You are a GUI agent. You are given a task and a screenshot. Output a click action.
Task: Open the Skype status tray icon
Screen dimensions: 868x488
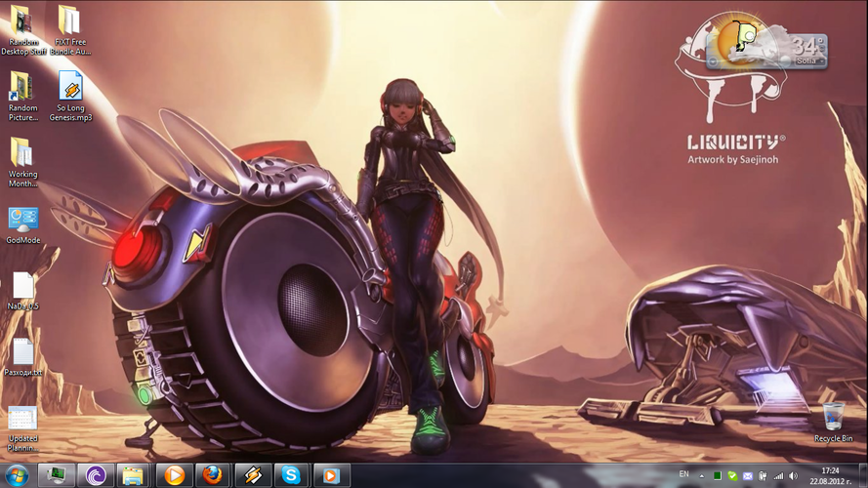pos(732,476)
